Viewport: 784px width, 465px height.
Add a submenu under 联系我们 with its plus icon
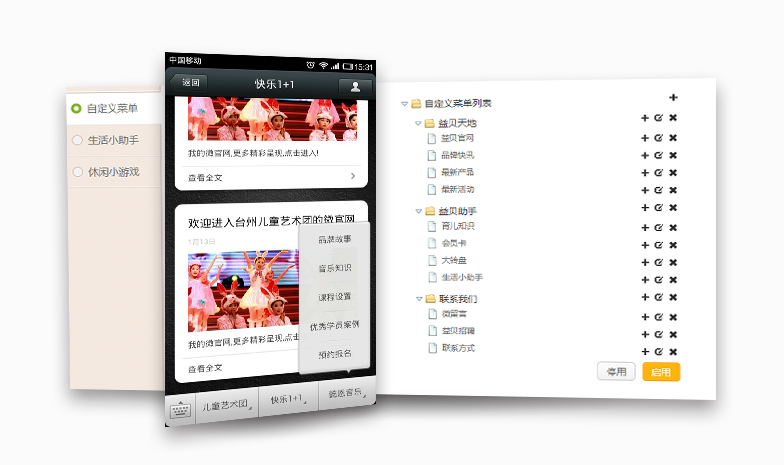point(645,298)
